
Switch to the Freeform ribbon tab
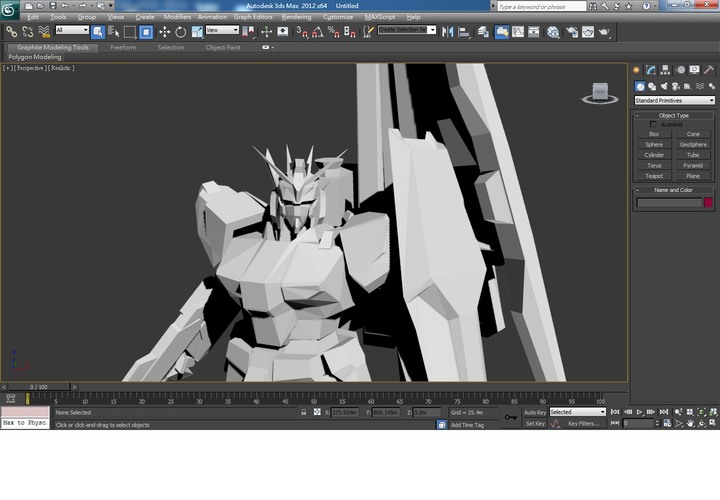123,47
